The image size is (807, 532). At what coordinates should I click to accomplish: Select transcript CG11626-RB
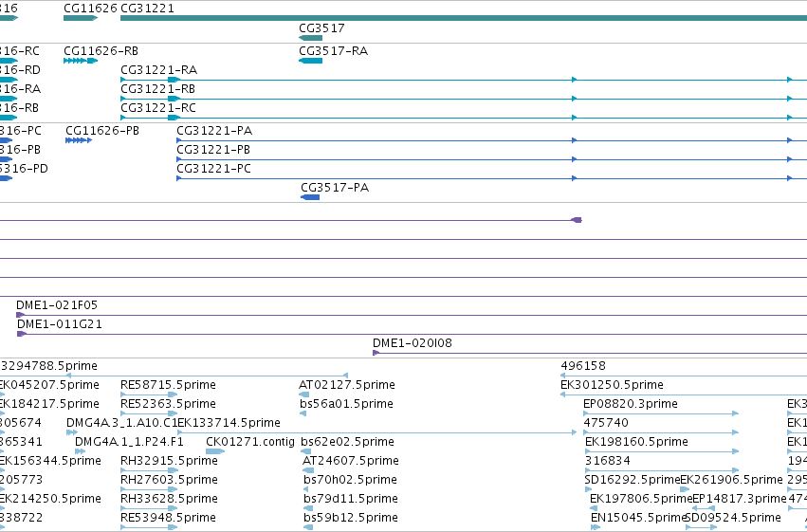(x=101, y=51)
